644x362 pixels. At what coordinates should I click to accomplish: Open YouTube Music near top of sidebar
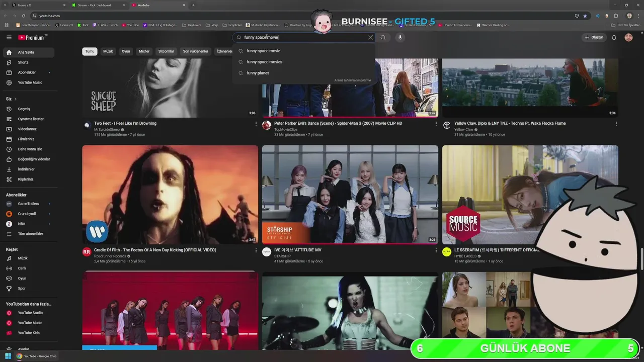pyautogui.click(x=28, y=82)
